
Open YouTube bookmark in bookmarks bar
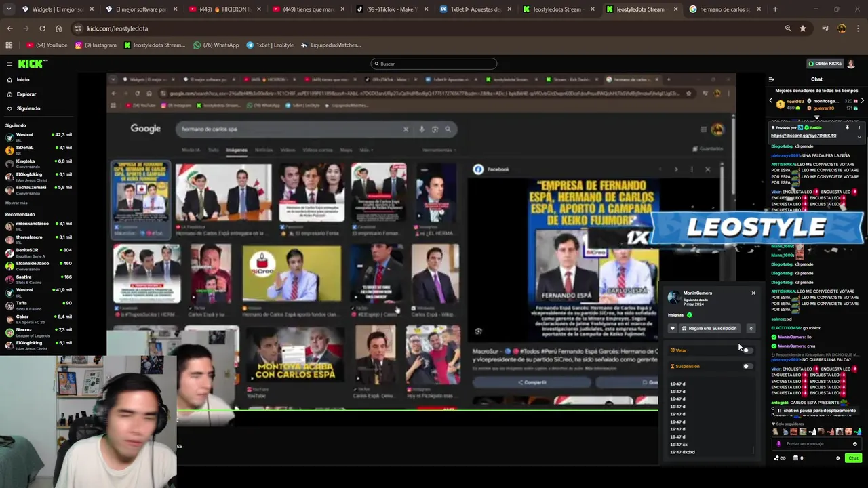point(47,45)
